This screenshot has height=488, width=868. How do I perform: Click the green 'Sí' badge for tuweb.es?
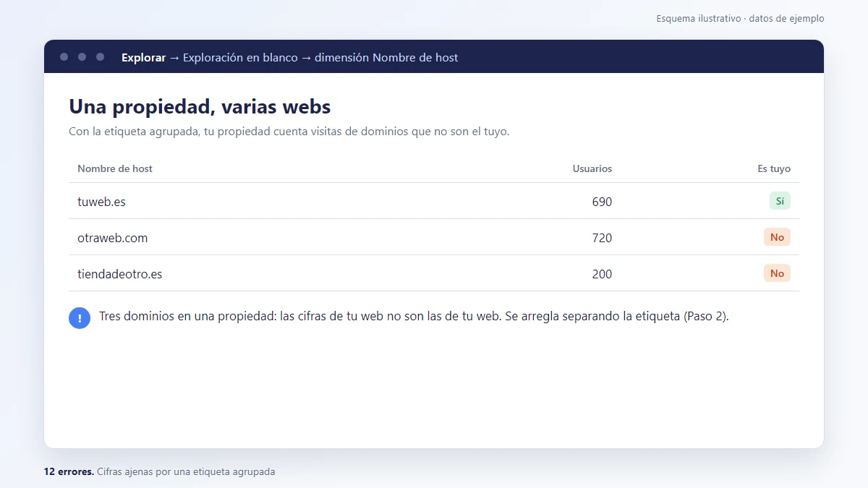coord(780,201)
